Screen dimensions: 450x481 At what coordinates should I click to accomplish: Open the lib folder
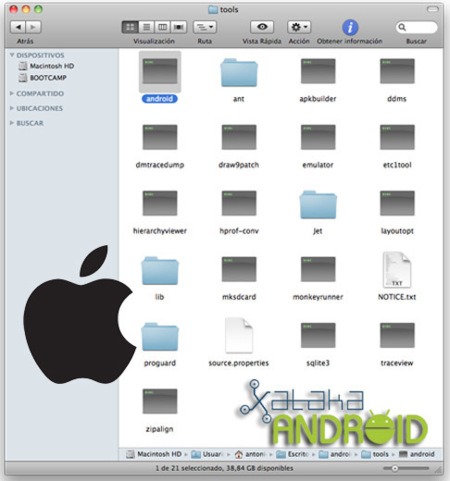point(160,270)
